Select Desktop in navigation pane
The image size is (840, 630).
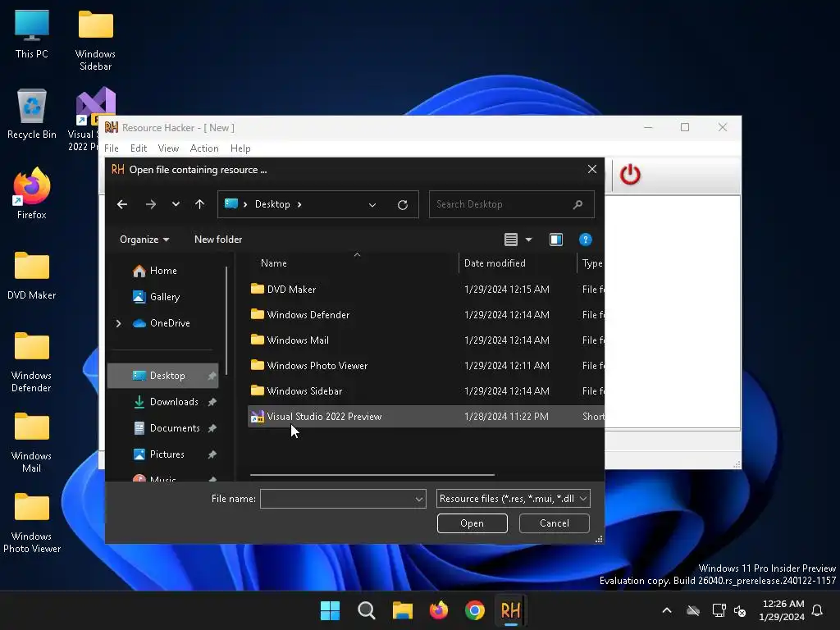point(163,376)
